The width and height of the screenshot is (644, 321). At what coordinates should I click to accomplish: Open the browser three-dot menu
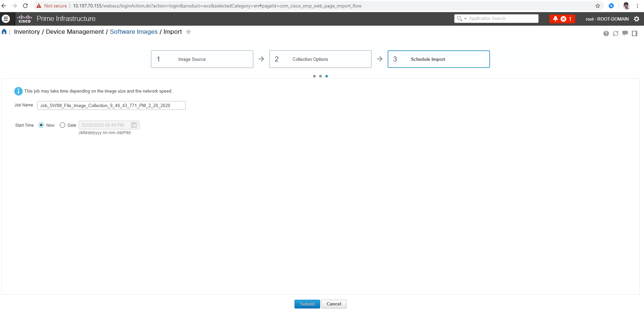tap(637, 6)
